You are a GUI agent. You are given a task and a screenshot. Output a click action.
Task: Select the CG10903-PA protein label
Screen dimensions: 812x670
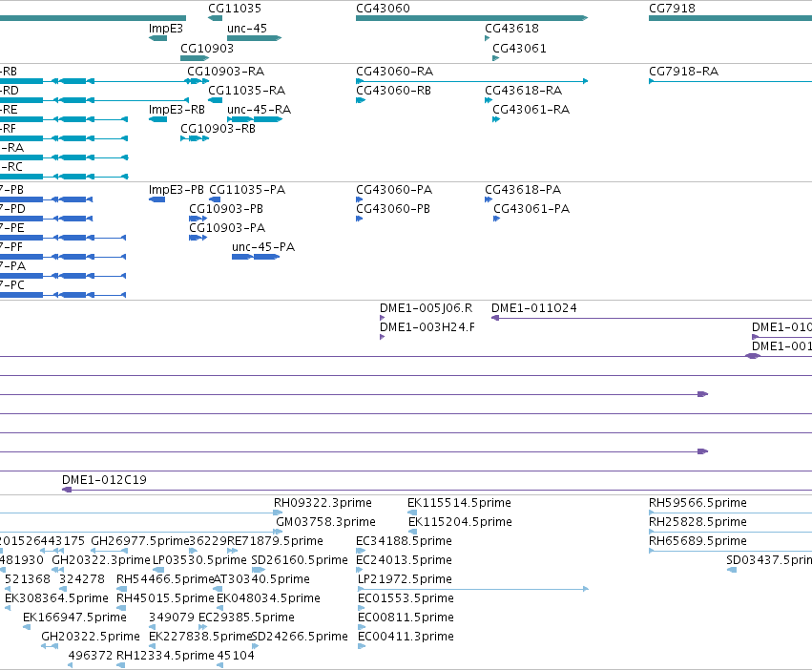tap(227, 228)
